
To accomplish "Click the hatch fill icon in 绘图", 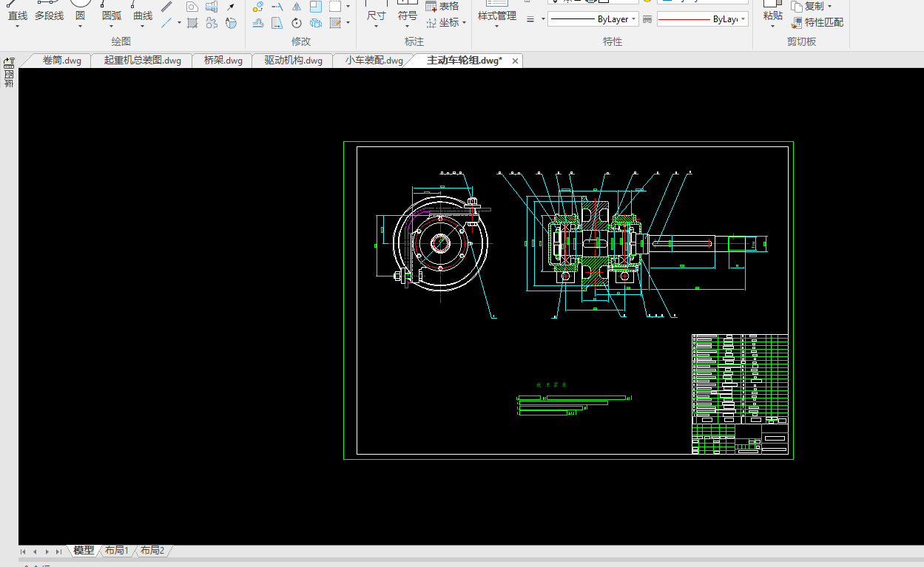I will coord(192,23).
